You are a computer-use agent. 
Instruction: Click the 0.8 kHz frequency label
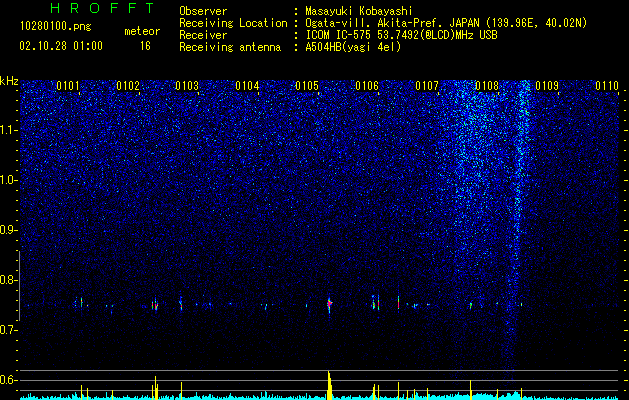pos(8,280)
